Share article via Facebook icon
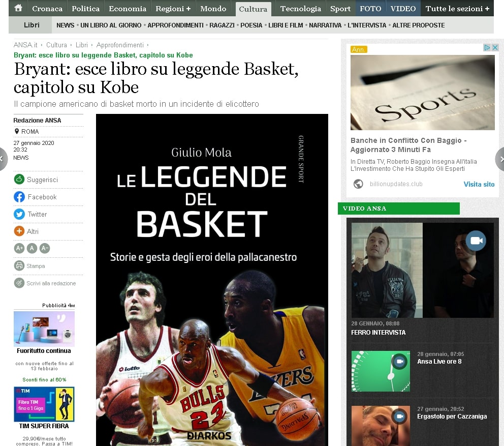Image resolution: width=504 pixels, height=446 pixels. pos(19,197)
